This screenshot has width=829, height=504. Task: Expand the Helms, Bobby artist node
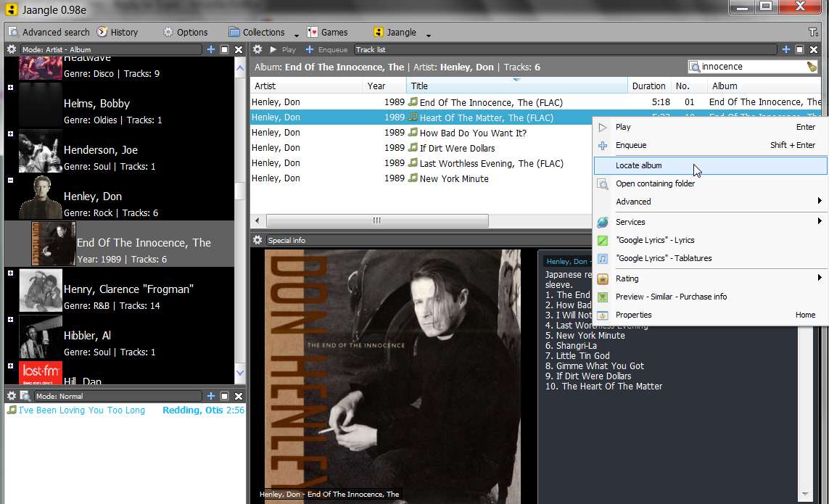(x=10, y=87)
